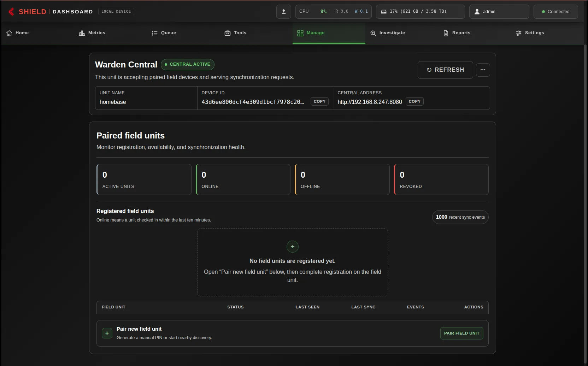Click the Metrics bar chart icon
The image size is (588, 366).
pyautogui.click(x=82, y=33)
